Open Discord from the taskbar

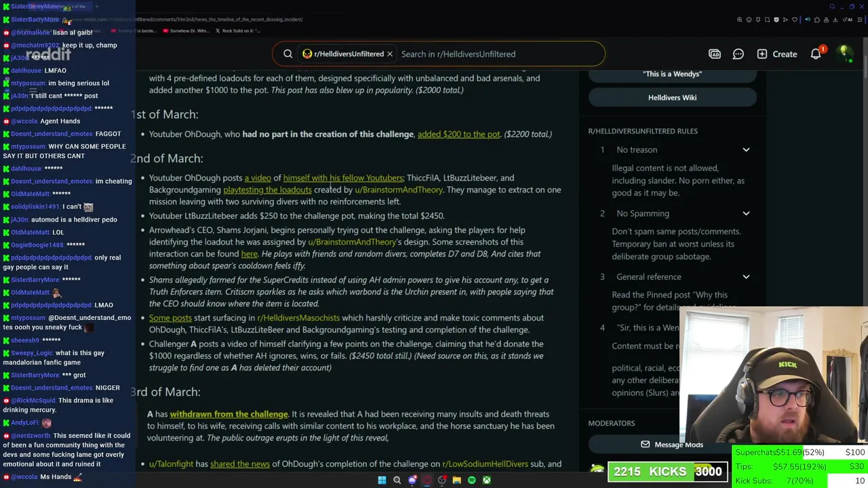[x=412, y=480]
